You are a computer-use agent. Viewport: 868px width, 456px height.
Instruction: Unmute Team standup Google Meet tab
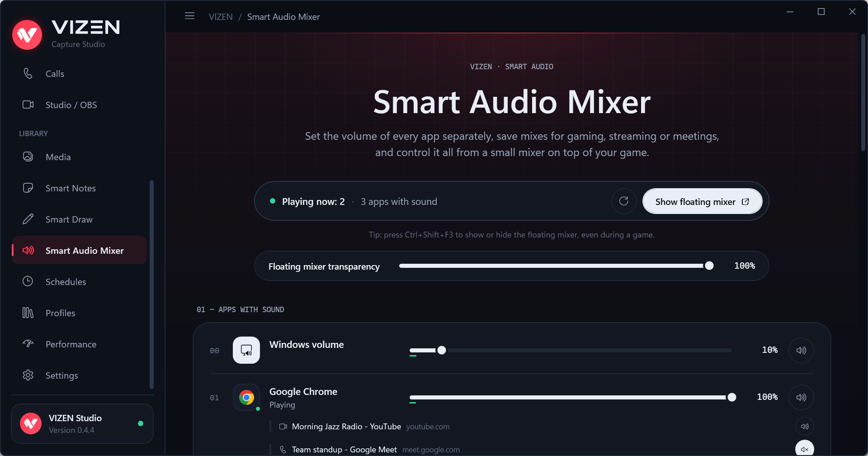(x=805, y=449)
